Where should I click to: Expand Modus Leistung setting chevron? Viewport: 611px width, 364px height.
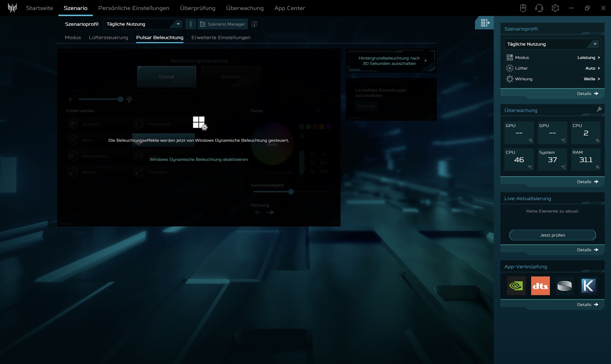pyautogui.click(x=599, y=58)
